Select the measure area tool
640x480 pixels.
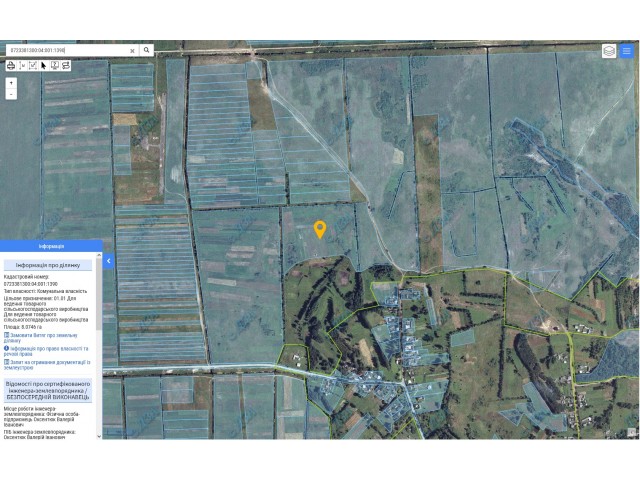coord(33,65)
